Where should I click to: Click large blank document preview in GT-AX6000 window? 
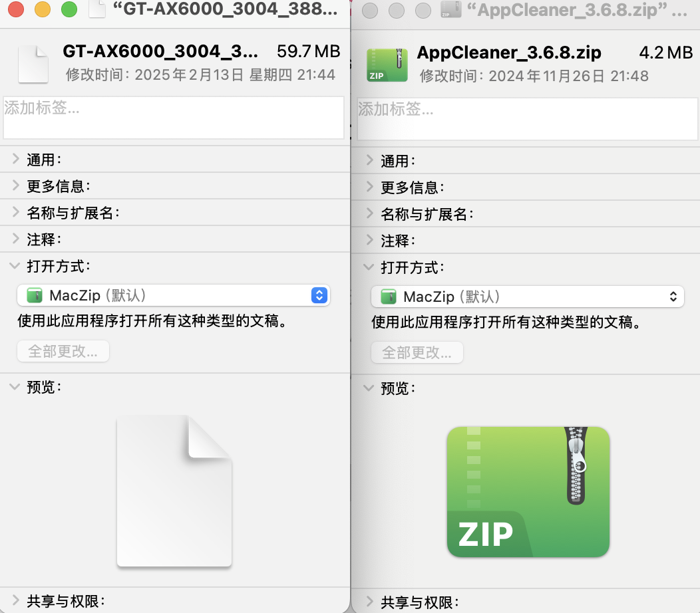click(x=174, y=491)
